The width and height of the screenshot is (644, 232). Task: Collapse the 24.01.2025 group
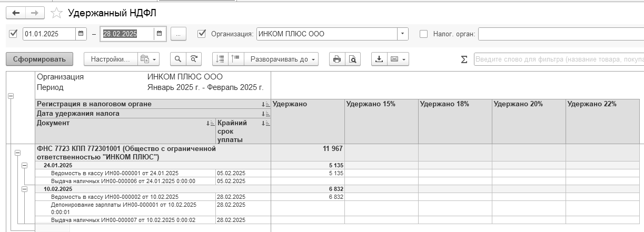tap(24, 165)
